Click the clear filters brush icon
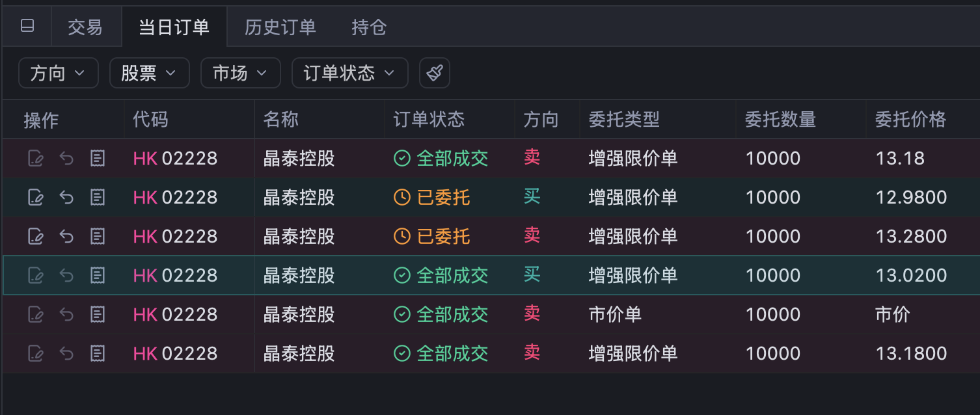The image size is (980, 415). [435, 73]
